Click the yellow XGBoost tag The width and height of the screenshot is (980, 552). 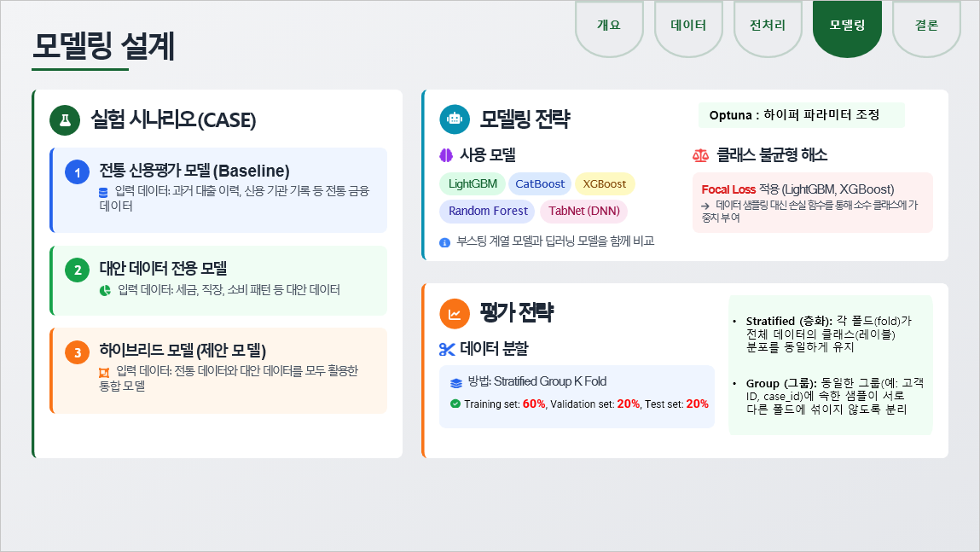pos(605,184)
